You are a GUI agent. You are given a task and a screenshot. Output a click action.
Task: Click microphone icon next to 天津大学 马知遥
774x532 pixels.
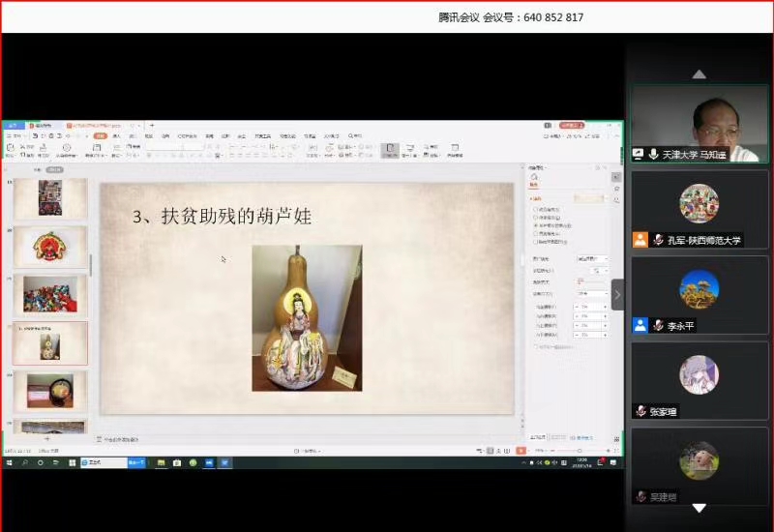tap(654, 155)
